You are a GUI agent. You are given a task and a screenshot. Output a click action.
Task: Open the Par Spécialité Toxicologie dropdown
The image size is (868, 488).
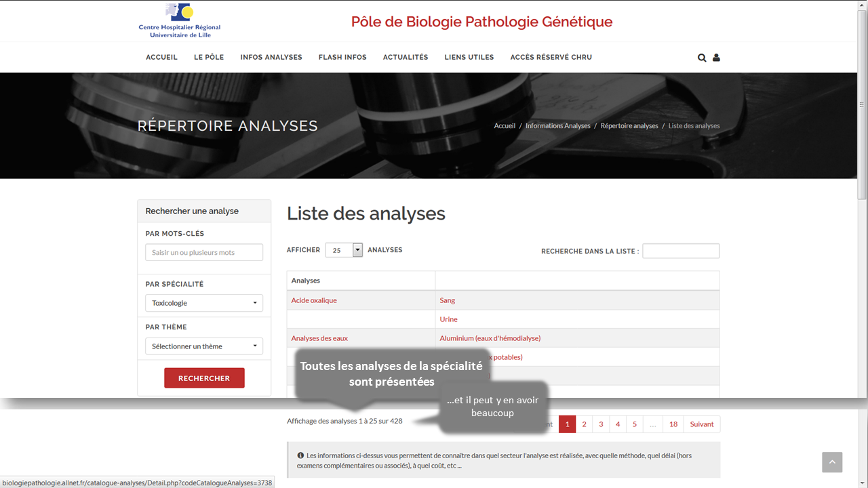point(204,303)
